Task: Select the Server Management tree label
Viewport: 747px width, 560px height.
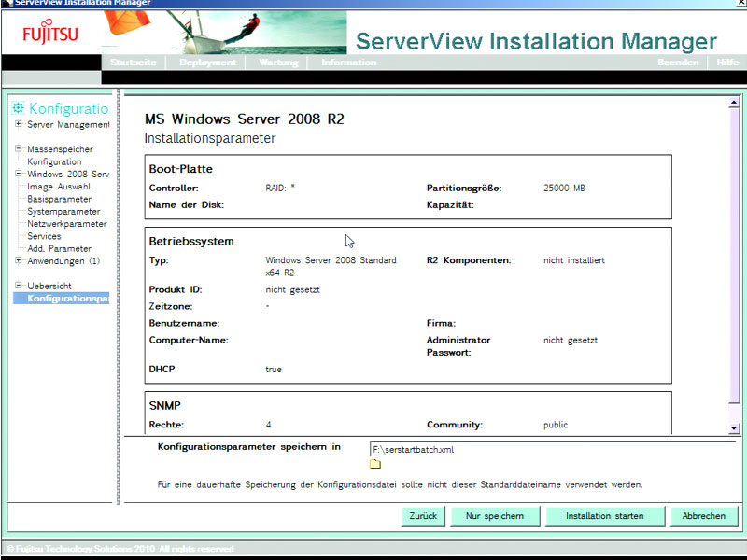Action: click(x=68, y=125)
